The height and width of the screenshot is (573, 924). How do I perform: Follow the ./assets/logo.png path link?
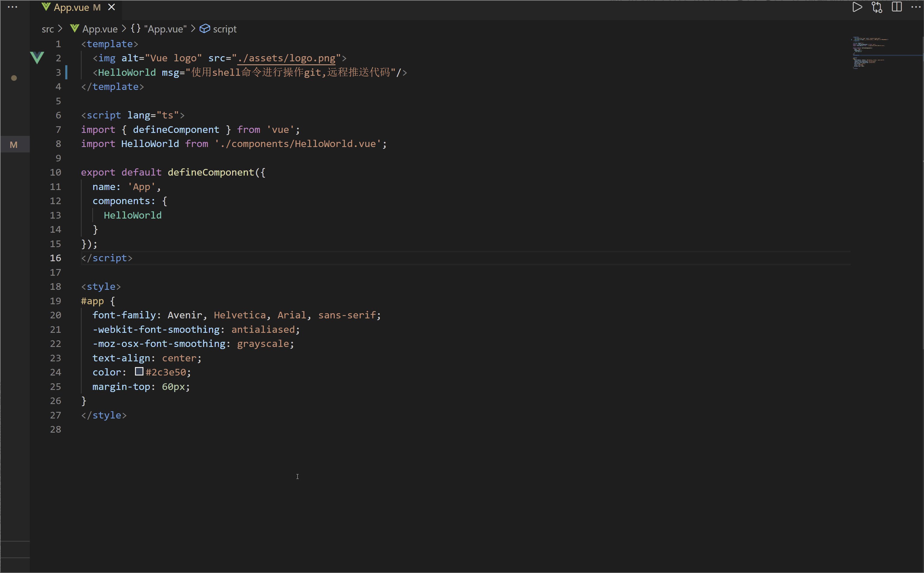click(287, 58)
